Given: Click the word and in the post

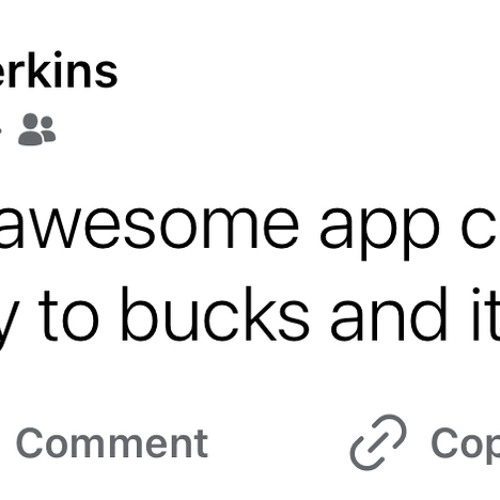Looking at the screenshot, I should (x=389, y=314).
